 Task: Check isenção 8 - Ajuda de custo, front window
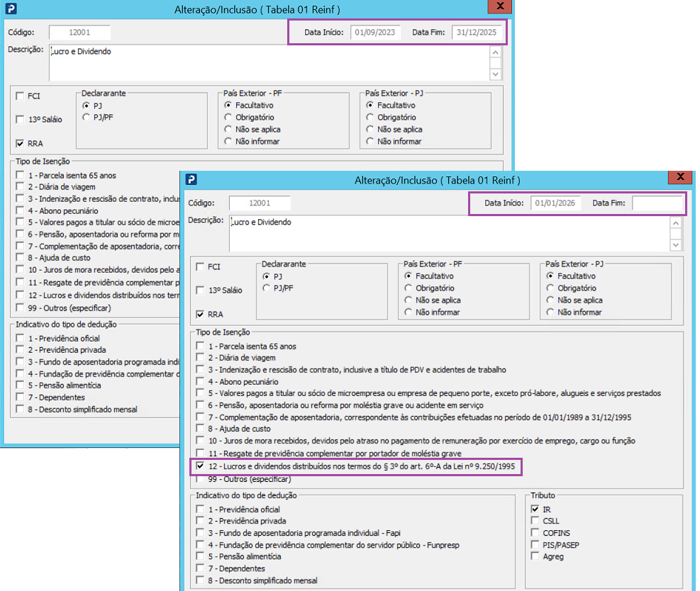pos(200,429)
